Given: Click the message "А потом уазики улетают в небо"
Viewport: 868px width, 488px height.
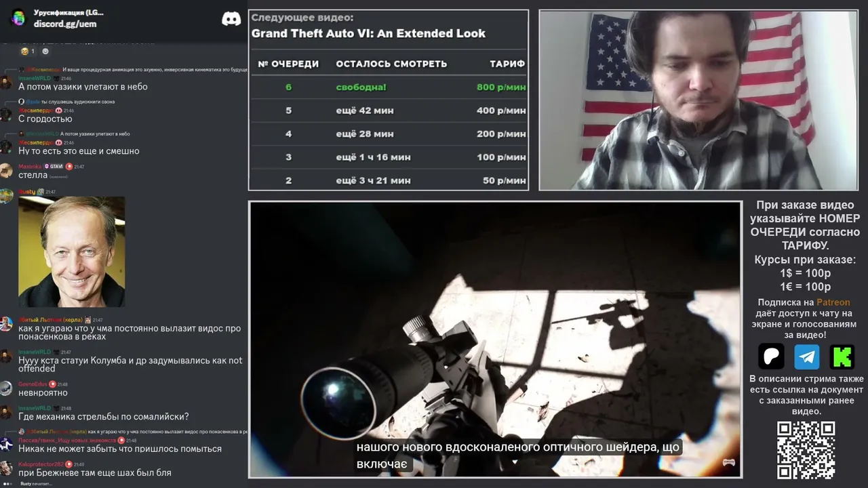Looking at the screenshot, I should (x=83, y=87).
